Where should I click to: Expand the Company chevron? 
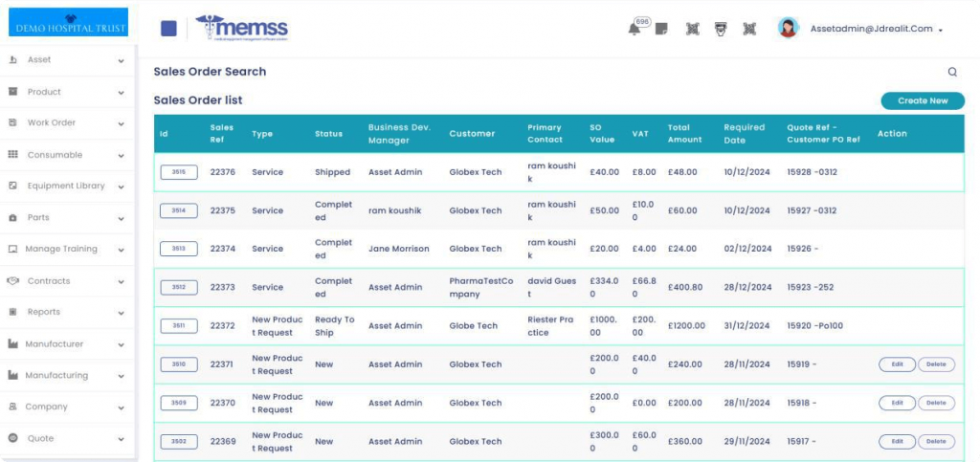[x=121, y=407]
